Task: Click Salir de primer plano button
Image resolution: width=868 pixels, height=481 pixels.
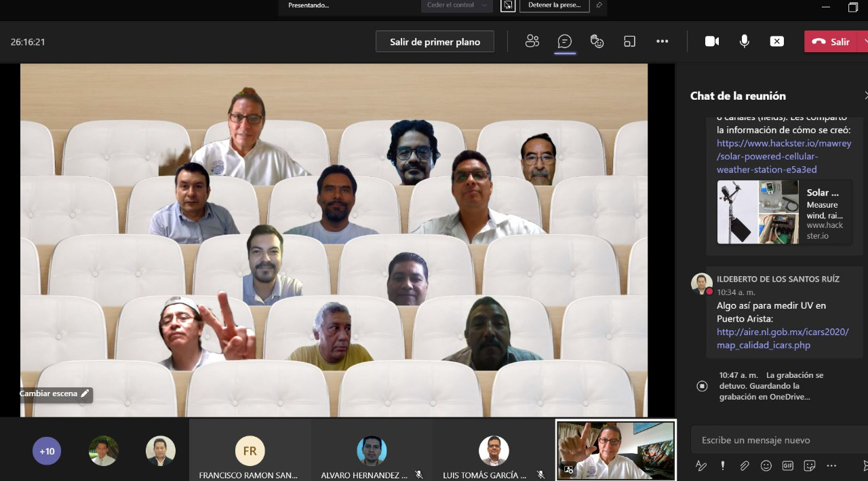Action: 435,41
